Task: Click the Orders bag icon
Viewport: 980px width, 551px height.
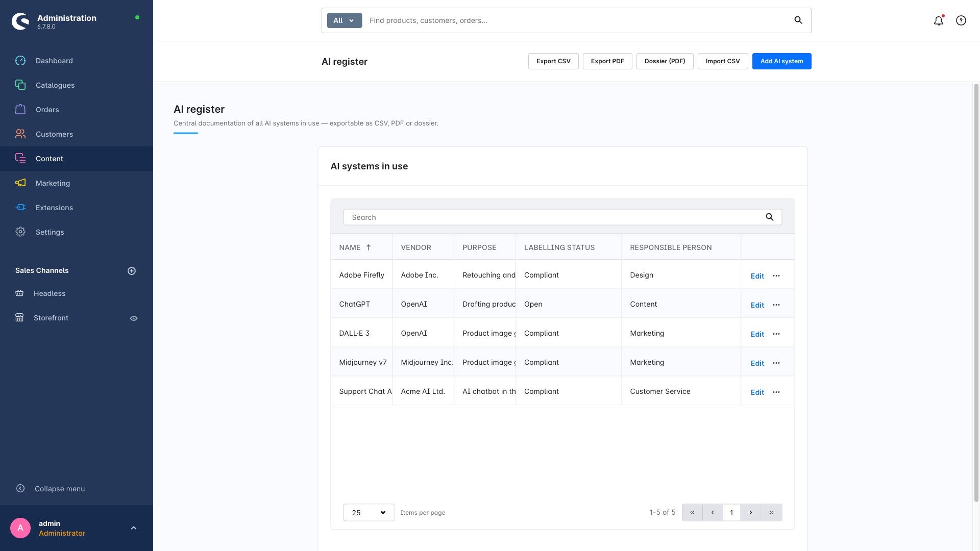Action: point(20,110)
